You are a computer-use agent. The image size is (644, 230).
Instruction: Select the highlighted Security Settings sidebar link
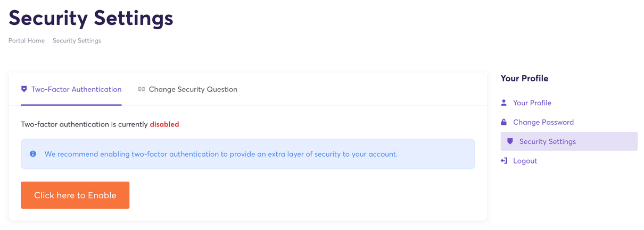point(547,142)
